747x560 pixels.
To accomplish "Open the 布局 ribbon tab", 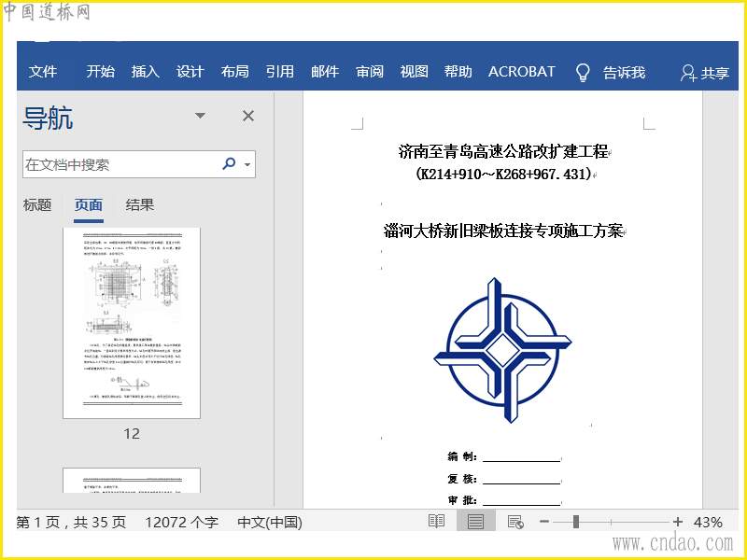I will (x=235, y=72).
